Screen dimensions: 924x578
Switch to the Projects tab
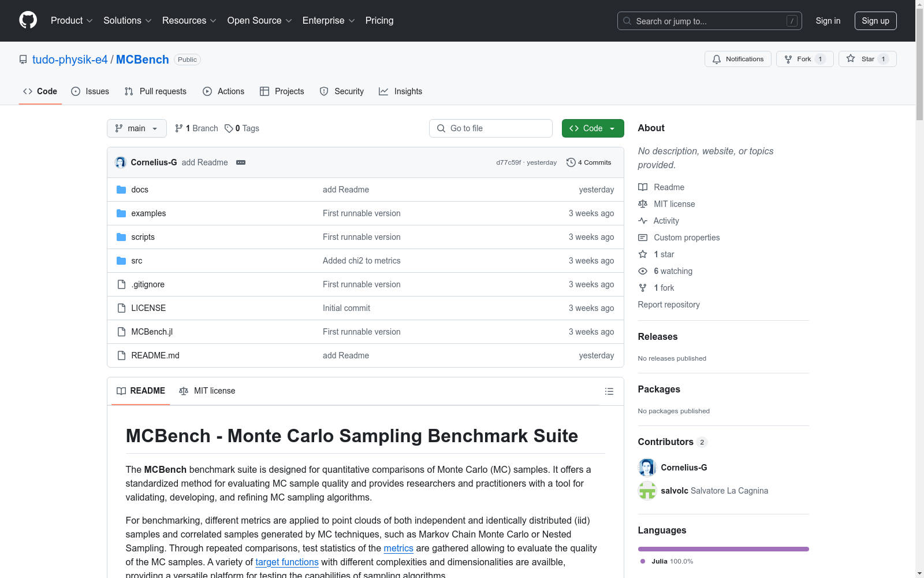[282, 91]
